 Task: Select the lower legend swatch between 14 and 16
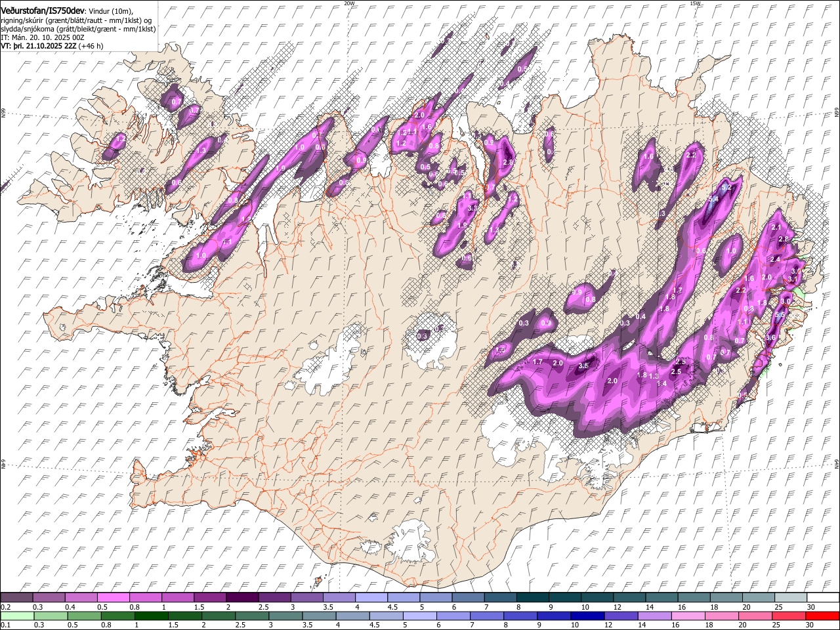pyautogui.click(x=655, y=616)
